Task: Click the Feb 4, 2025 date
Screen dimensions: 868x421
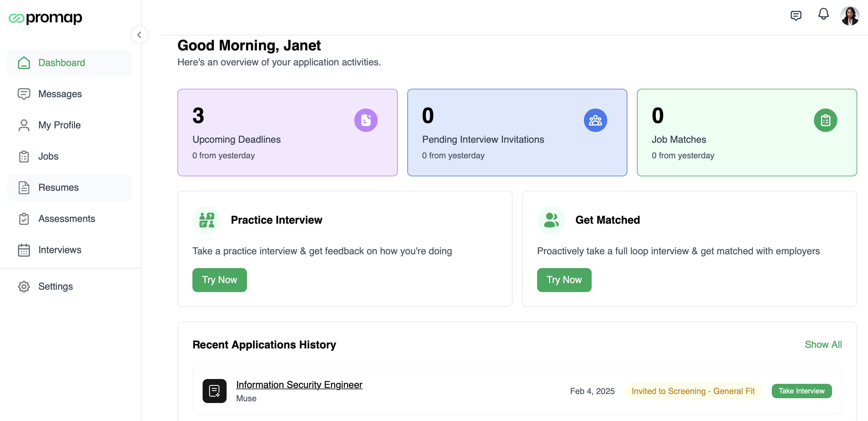Action: pos(592,391)
